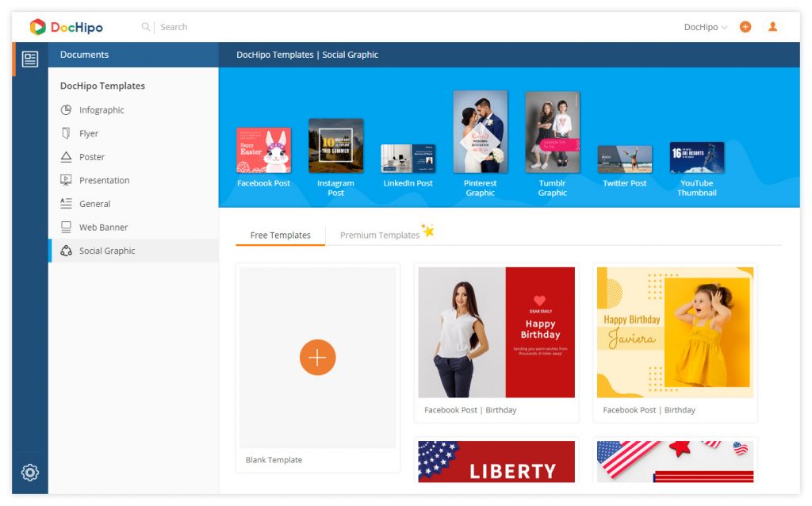Focus the Search input field
812x506 pixels.
click(174, 27)
